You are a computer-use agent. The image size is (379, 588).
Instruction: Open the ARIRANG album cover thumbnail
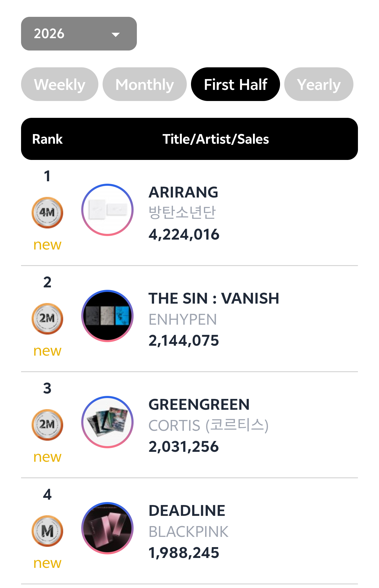tap(107, 210)
